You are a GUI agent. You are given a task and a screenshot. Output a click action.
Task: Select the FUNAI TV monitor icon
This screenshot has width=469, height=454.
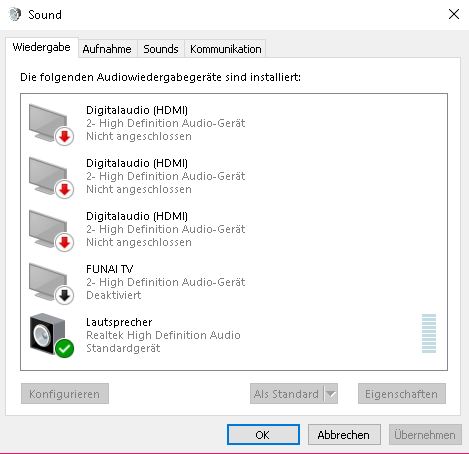51,283
